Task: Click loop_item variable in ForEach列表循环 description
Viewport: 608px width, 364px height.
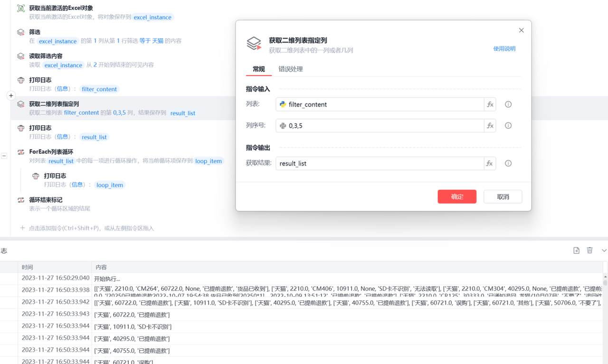Action: (209, 161)
